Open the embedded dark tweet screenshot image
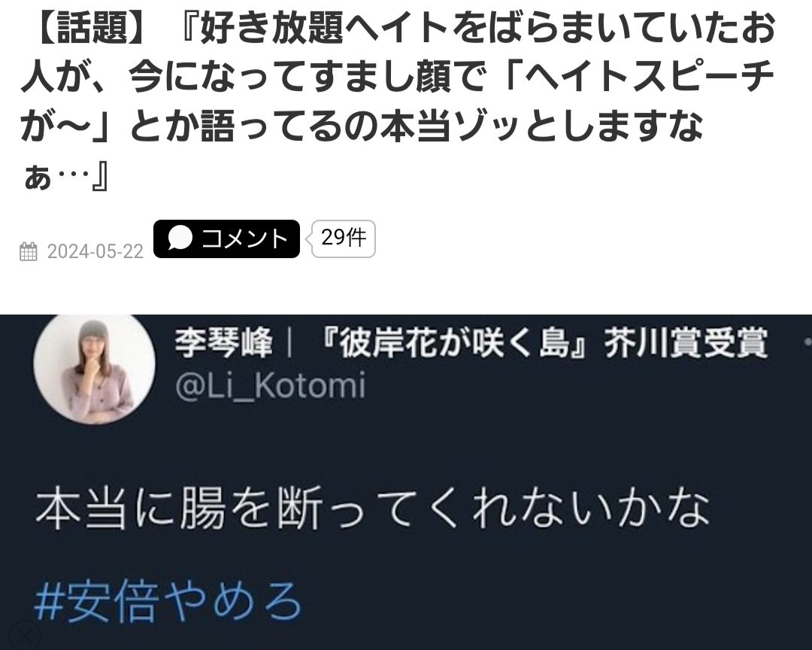 [x=406, y=482]
